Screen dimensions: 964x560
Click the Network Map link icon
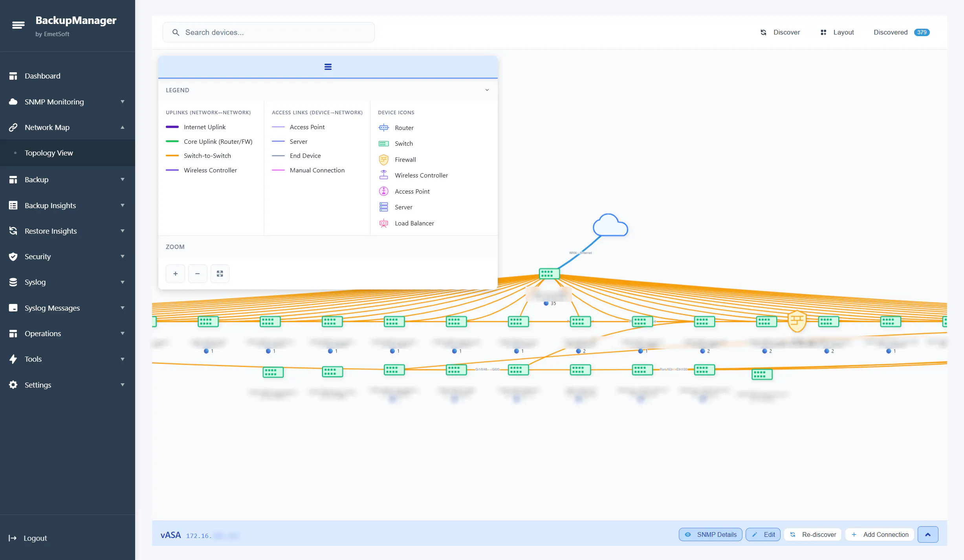coord(13,127)
